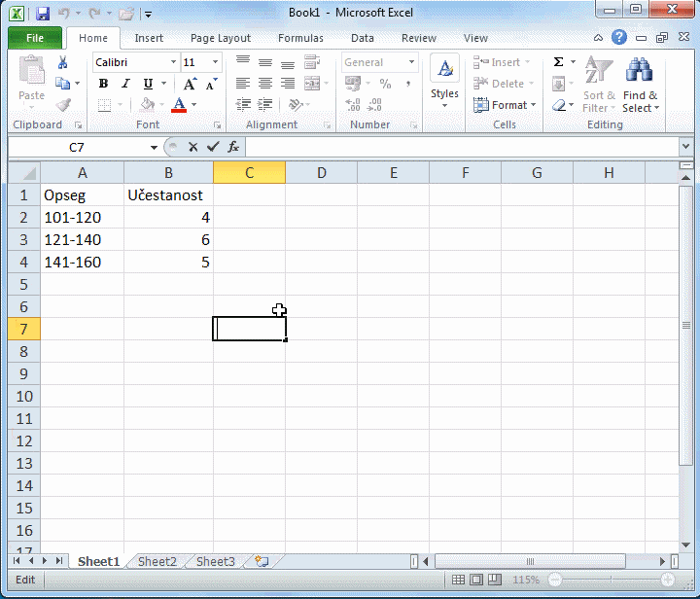Viewport: 700px width, 599px height.
Task: Switch to the Sheet2 worksheet tab
Action: click(157, 561)
